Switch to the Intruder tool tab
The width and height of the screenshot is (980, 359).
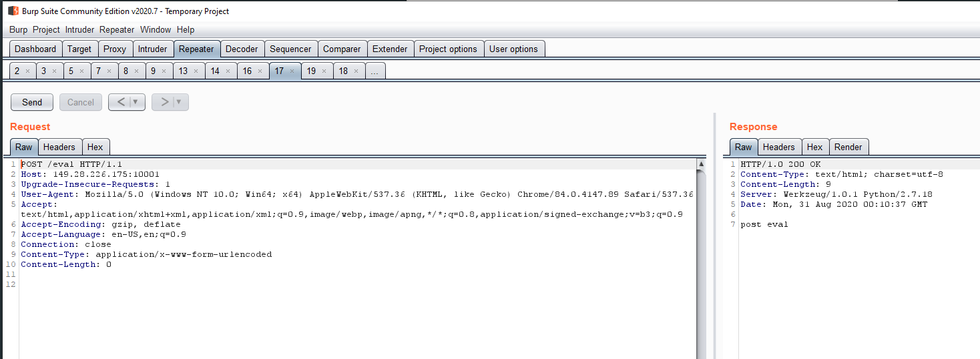pyautogui.click(x=153, y=49)
